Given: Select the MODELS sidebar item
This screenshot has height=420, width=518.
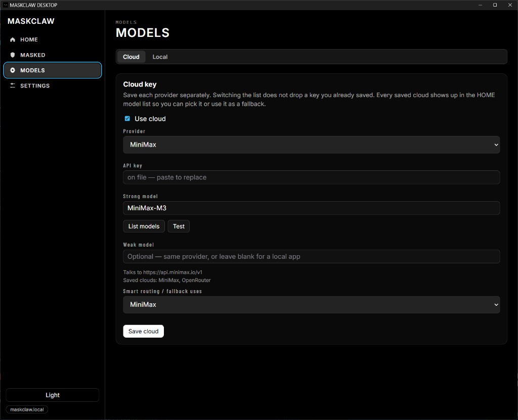Looking at the screenshot, I should tap(53, 70).
